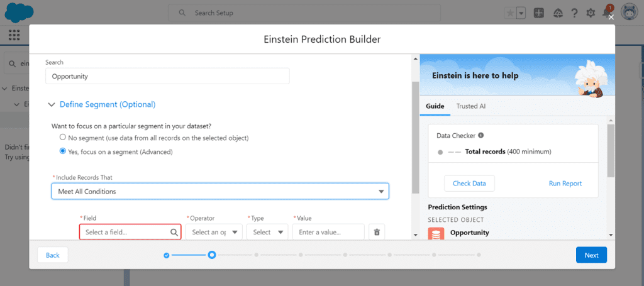Open the Operator dropdown
This screenshot has height=286, width=644.
[214, 232]
